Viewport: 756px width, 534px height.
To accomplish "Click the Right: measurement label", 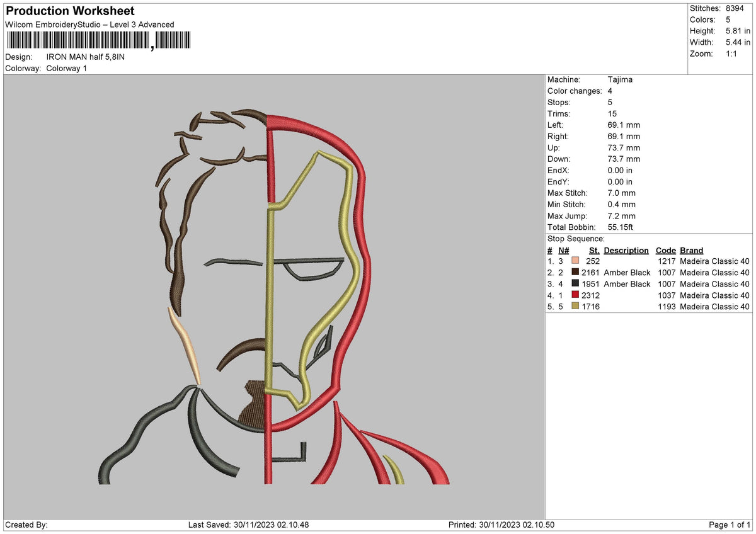I will pyautogui.click(x=558, y=136).
